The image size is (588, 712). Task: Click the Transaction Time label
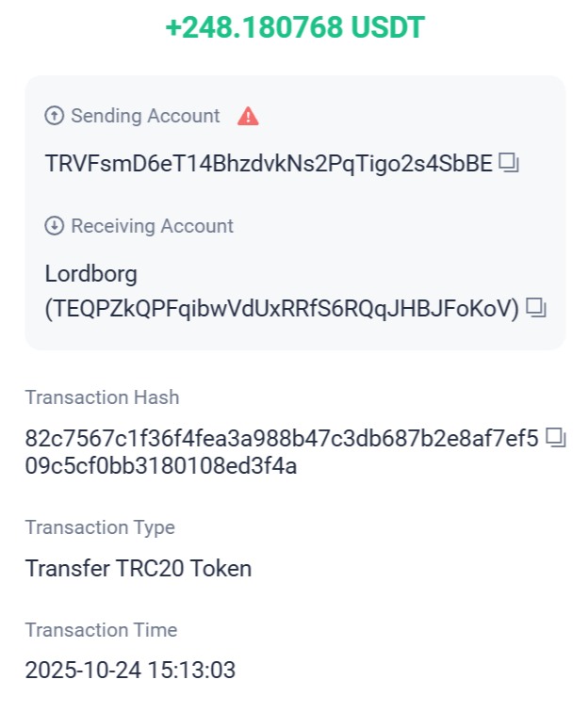point(101,630)
